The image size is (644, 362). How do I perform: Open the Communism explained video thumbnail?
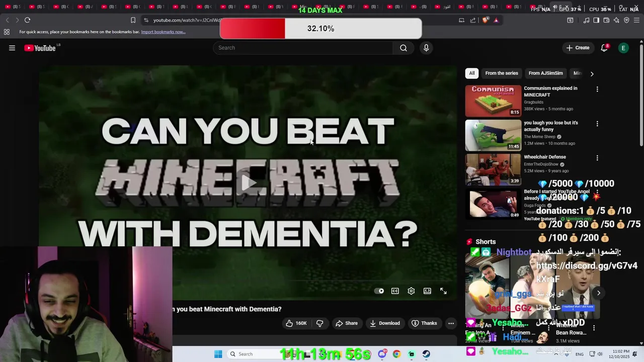click(493, 101)
